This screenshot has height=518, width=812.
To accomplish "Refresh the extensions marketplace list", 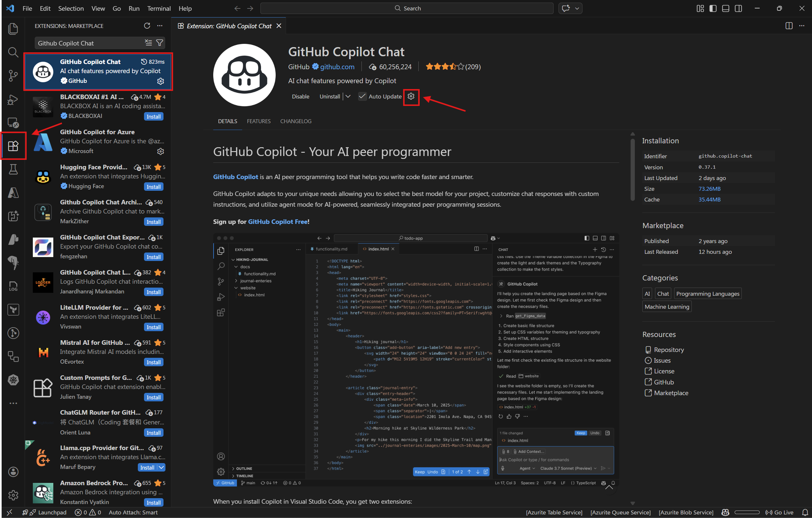I will 147,26.
